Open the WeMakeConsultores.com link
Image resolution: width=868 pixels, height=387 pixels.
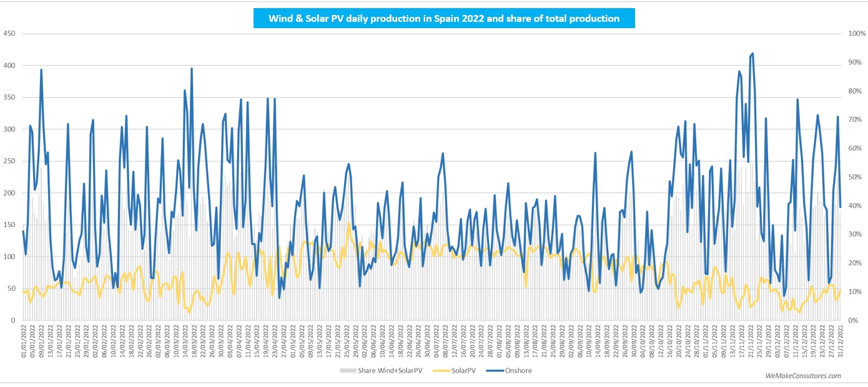pos(802,376)
